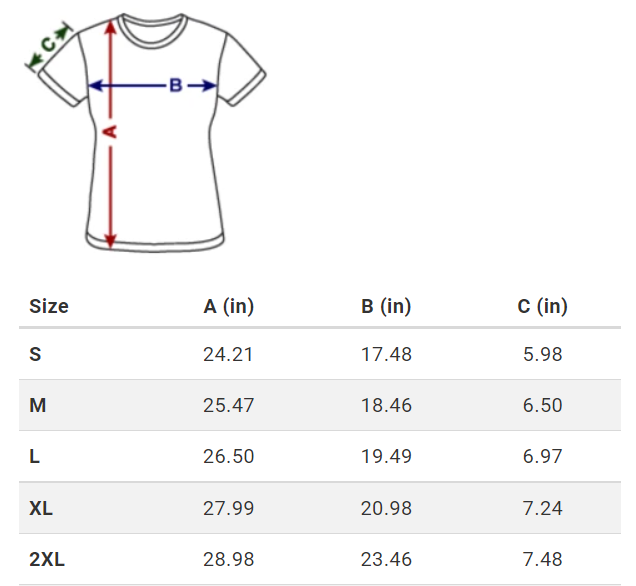
Task: Click the green C sleeve arrow
Action: (x=49, y=45)
